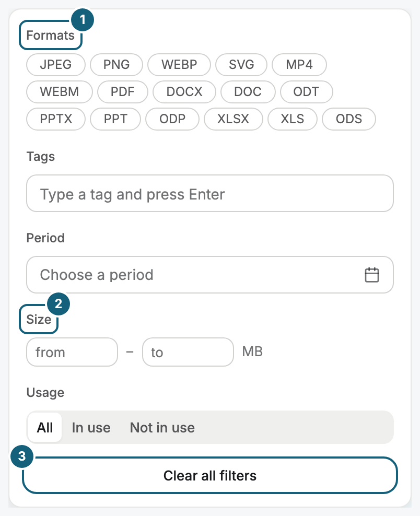This screenshot has height=516, width=420.
Task: Toggle the JPEG format filter
Action: [55, 65]
